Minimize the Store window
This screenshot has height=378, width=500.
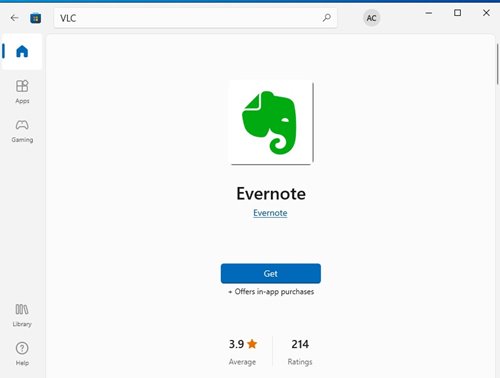pyautogui.click(x=429, y=13)
